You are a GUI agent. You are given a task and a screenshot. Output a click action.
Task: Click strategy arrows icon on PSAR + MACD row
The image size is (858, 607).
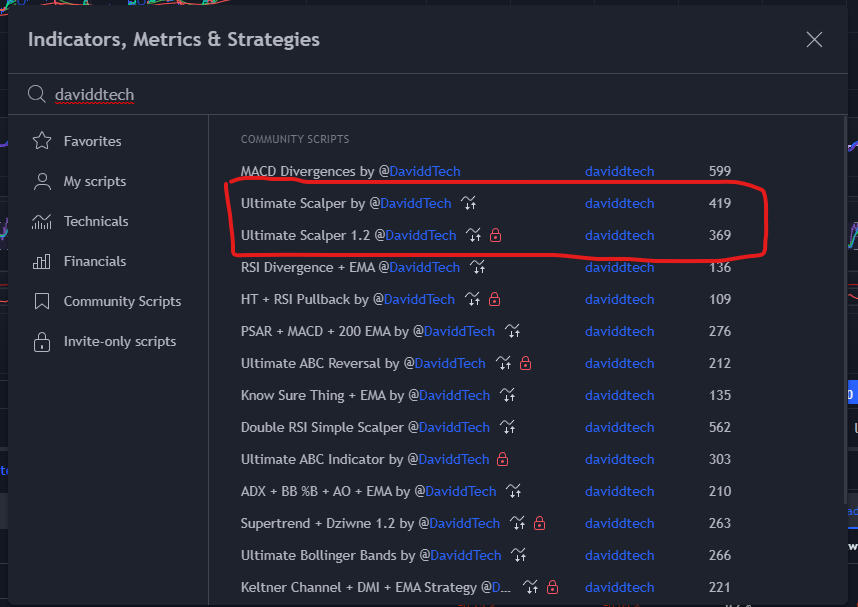point(512,331)
